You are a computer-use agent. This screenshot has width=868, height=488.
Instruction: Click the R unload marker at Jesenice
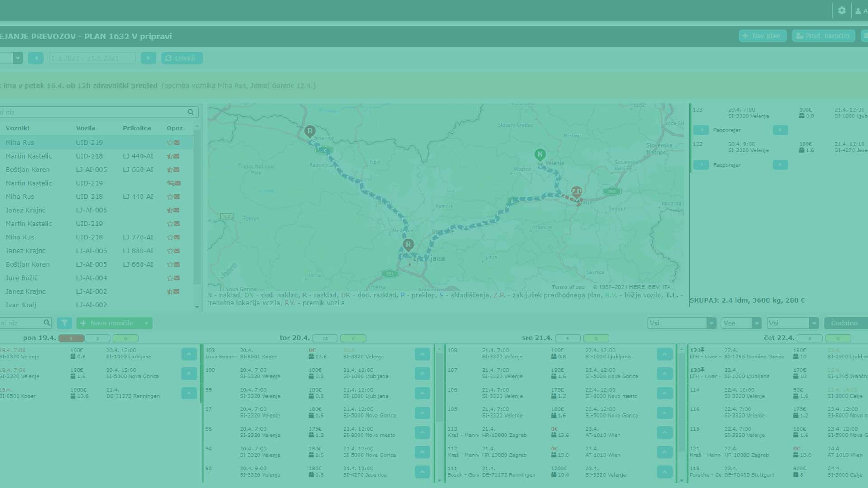tap(310, 131)
